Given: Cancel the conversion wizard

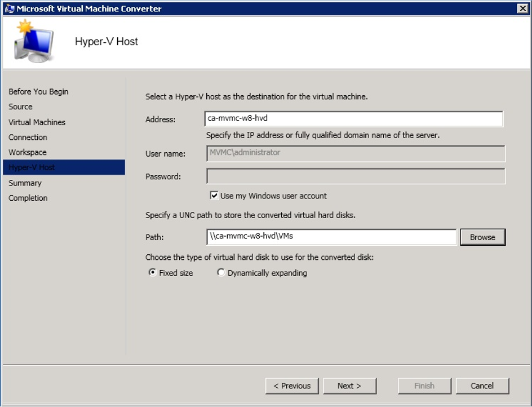Looking at the screenshot, I should click(482, 386).
